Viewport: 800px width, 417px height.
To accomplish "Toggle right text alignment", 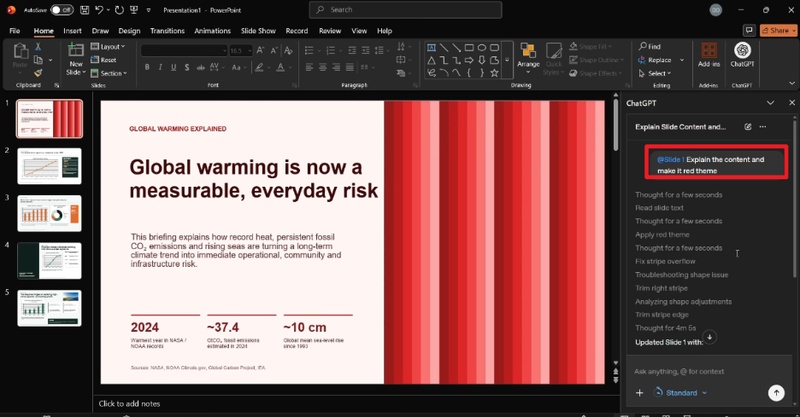I will click(336, 67).
